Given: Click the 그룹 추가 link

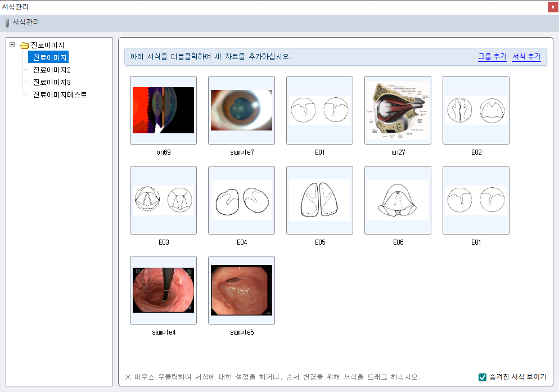Looking at the screenshot, I should click(x=492, y=57).
